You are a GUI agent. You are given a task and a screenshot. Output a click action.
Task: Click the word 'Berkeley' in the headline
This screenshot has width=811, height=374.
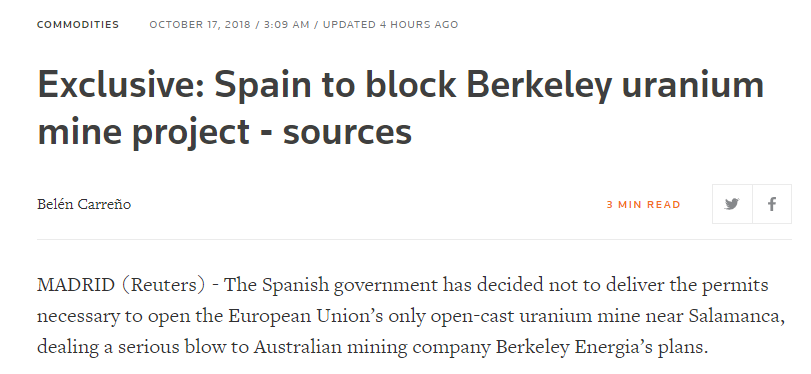click(x=538, y=86)
